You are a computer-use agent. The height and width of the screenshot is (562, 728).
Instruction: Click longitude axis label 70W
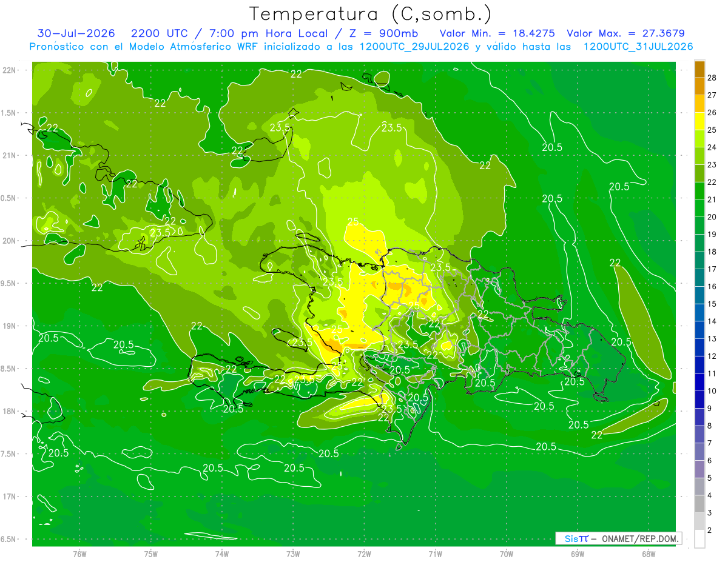point(506,554)
